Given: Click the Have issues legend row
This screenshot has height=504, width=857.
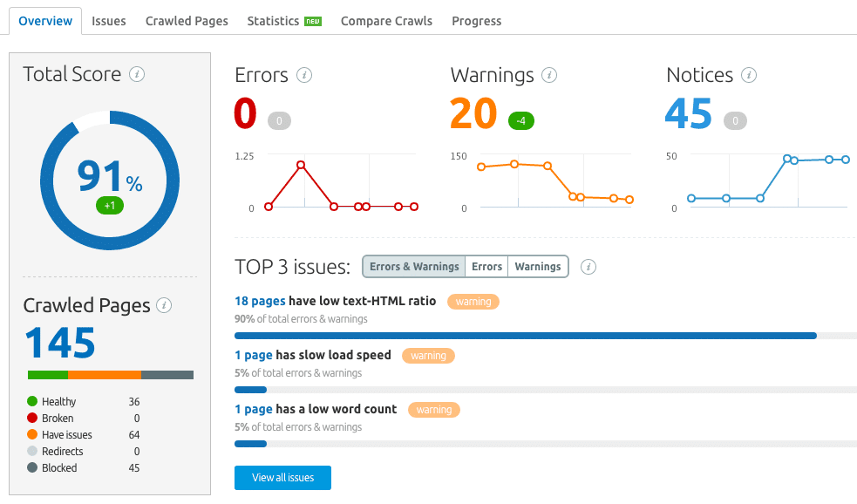Looking at the screenshot, I should (x=84, y=435).
